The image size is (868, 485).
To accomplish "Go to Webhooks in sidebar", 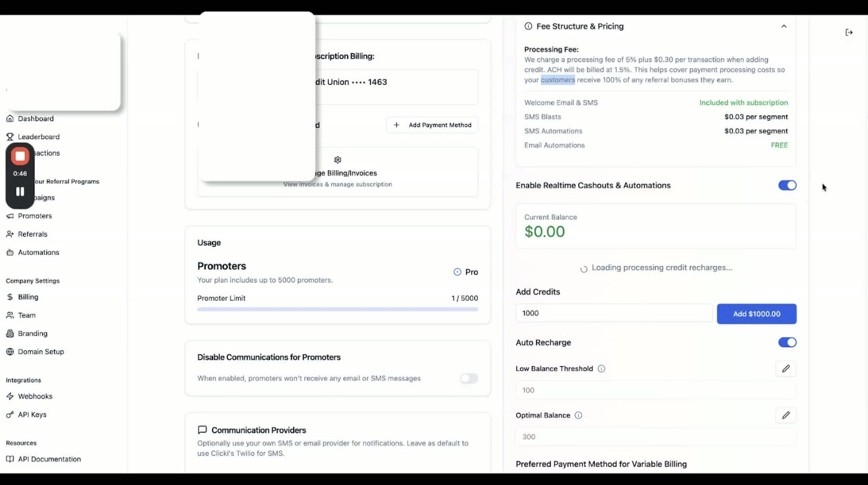I will click(35, 396).
